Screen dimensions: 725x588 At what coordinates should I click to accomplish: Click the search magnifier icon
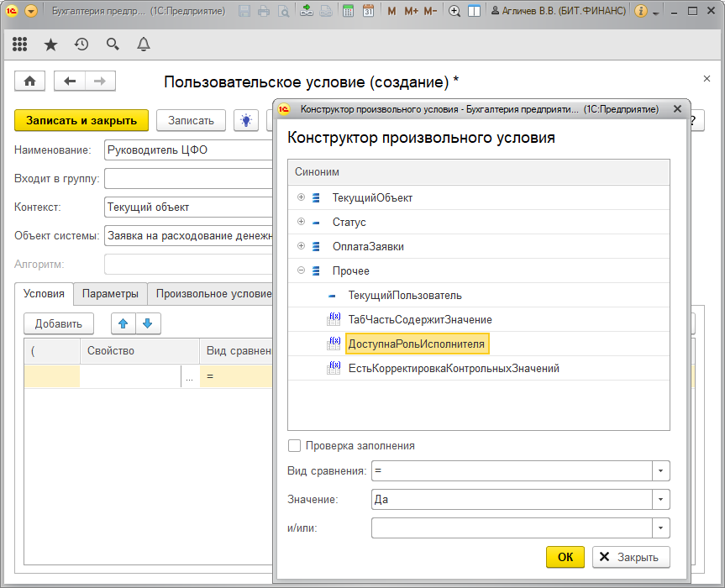click(x=113, y=45)
